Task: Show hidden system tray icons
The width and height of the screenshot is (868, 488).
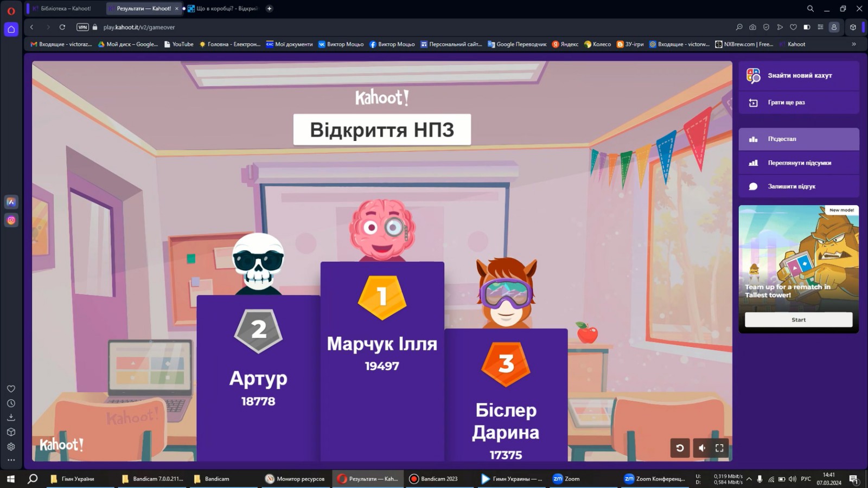Action: (x=749, y=479)
